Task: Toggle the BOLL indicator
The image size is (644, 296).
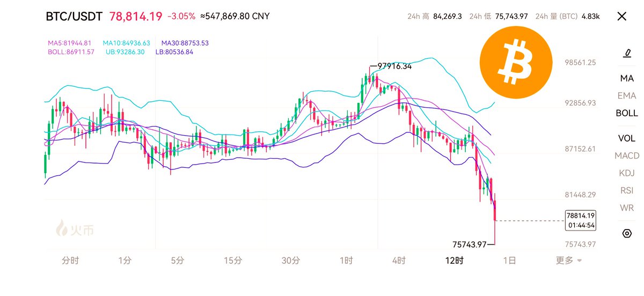Action: coord(627,113)
